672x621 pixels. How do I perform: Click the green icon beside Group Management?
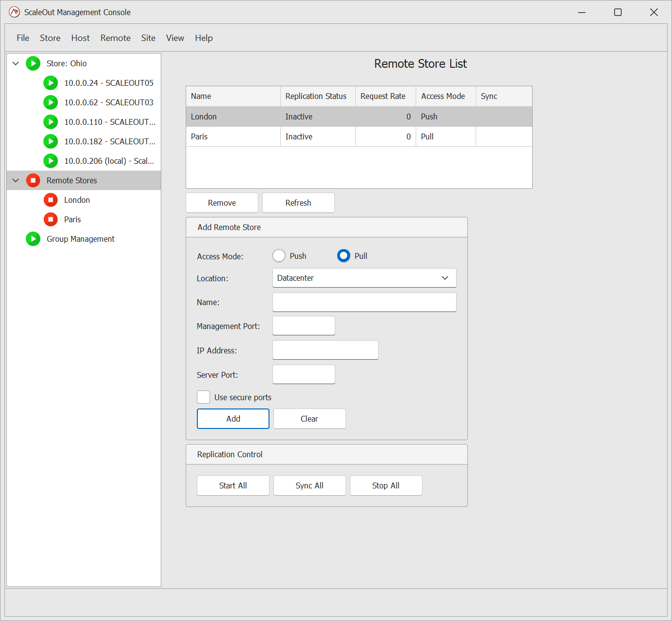[x=33, y=239]
